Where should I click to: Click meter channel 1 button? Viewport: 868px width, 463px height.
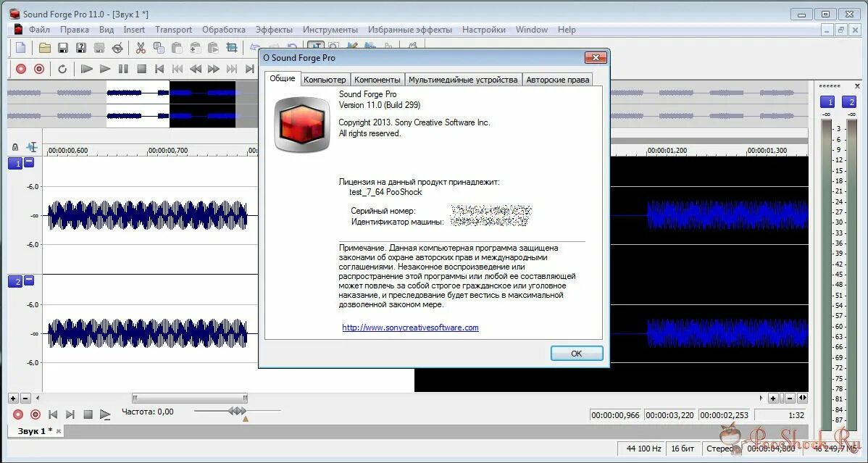[x=827, y=102]
